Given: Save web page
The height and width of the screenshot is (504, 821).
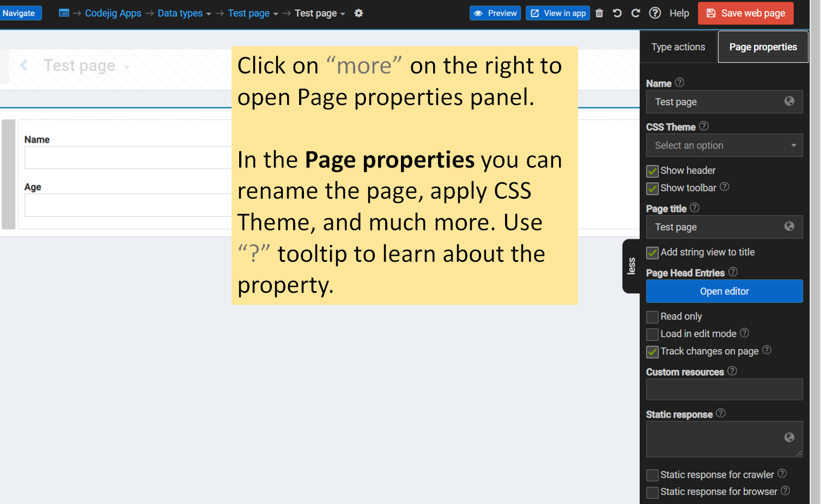Looking at the screenshot, I should pyautogui.click(x=746, y=13).
